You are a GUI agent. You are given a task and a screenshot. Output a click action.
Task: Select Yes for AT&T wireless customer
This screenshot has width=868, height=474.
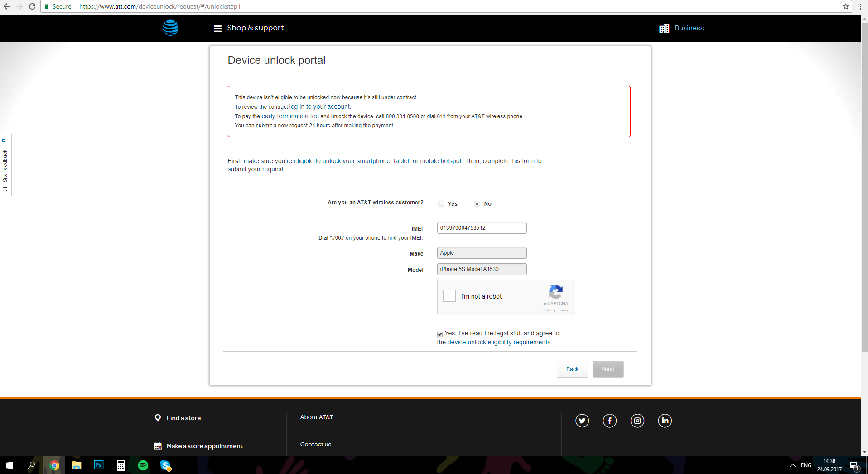pos(441,203)
